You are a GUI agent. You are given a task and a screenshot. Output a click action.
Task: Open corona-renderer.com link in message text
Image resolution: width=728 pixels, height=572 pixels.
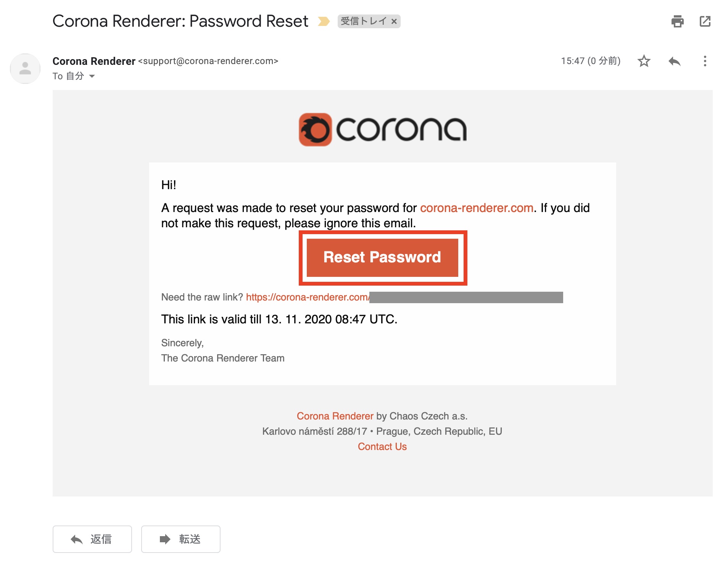[476, 208]
